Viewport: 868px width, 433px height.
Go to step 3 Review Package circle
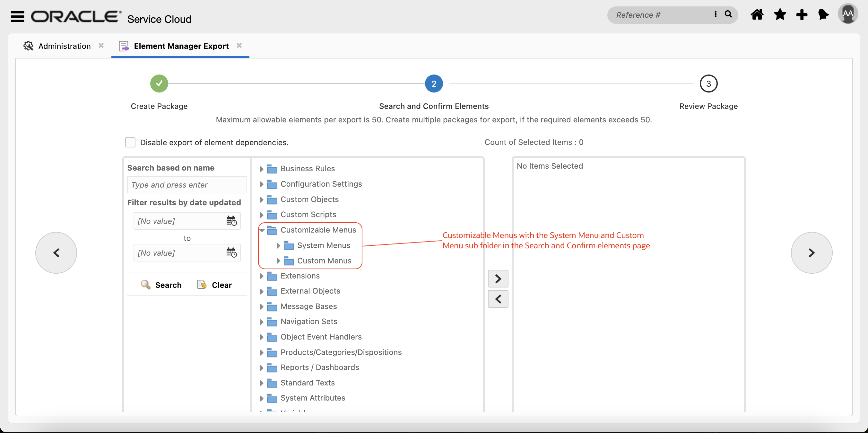tap(708, 84)
